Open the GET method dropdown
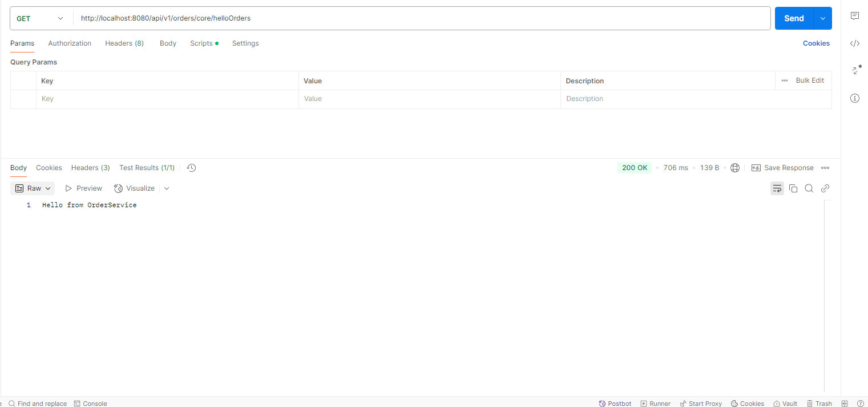 pyautogui.click(x=40, y=18)
